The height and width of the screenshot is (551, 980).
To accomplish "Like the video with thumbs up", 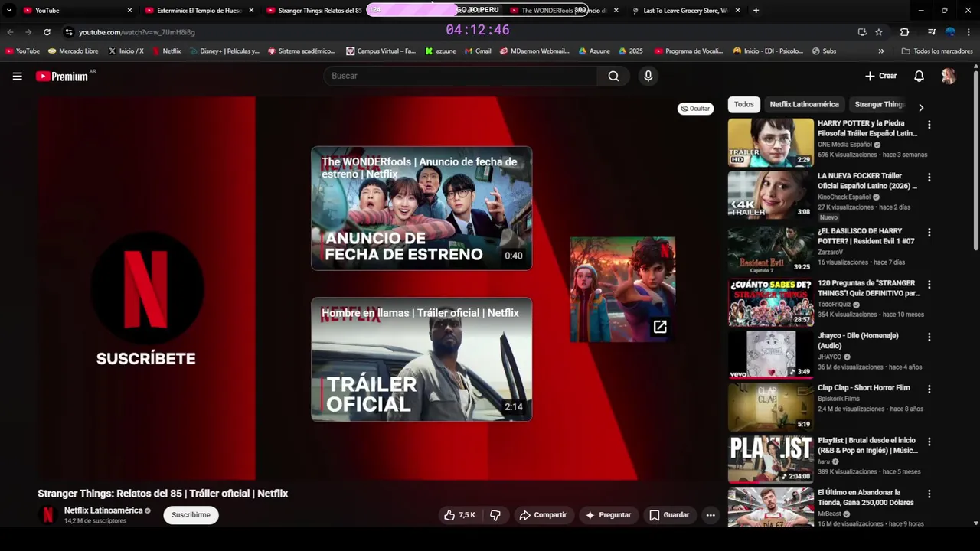I will pos(459,515).
